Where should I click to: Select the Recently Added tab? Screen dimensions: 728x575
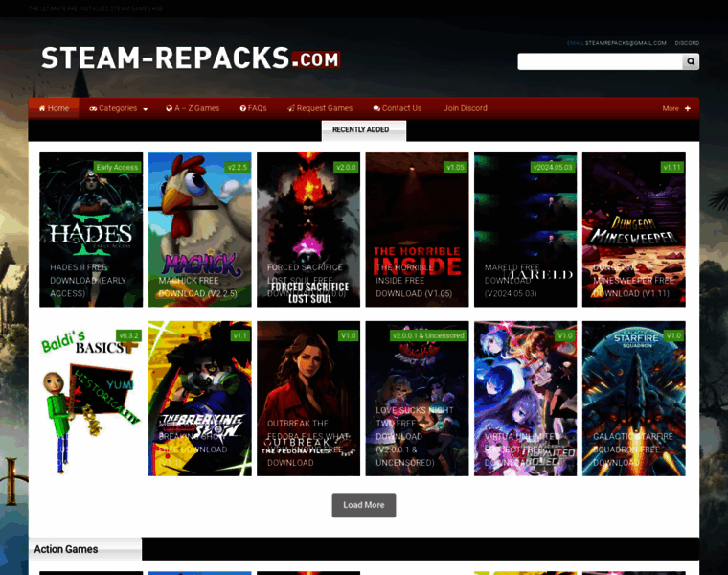tap(364, 130)
